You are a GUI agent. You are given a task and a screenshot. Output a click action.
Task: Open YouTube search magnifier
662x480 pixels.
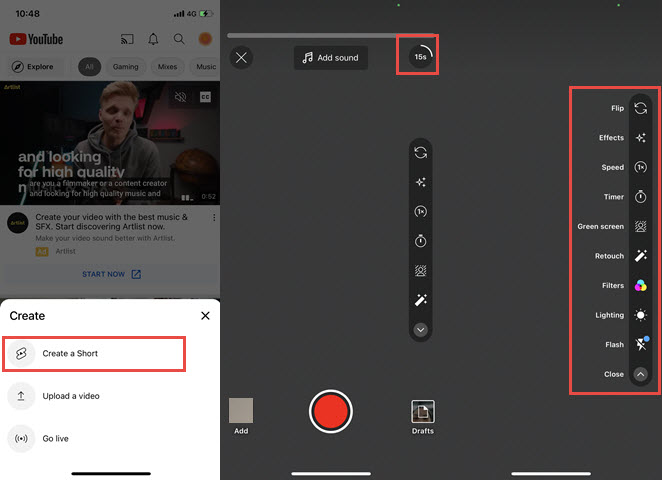pos(179,39)
